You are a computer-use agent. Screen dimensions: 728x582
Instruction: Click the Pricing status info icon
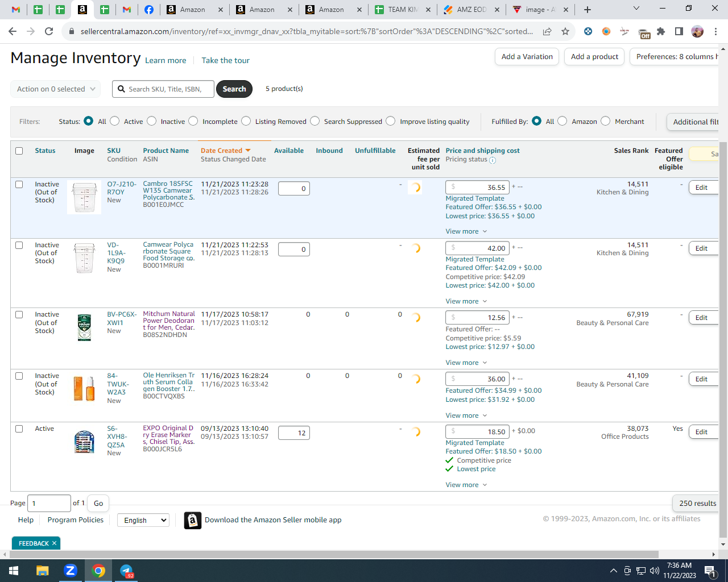(493, 160)
